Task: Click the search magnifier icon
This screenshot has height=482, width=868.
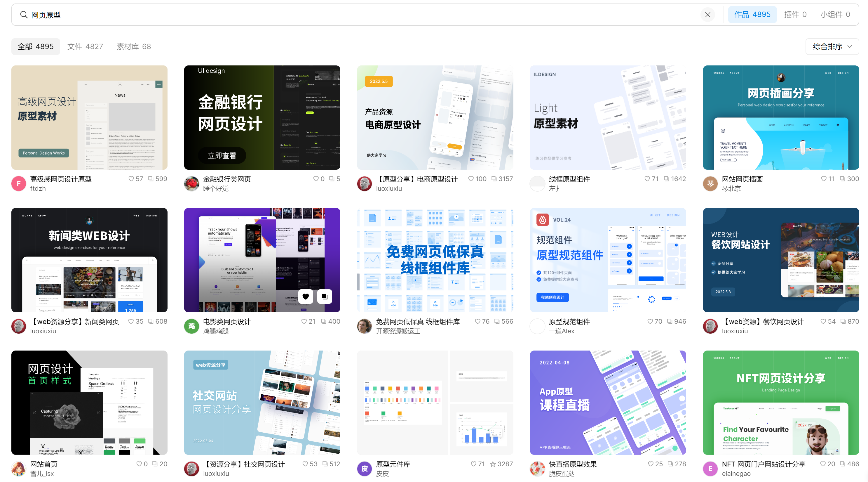Action: tap(24, 15)
